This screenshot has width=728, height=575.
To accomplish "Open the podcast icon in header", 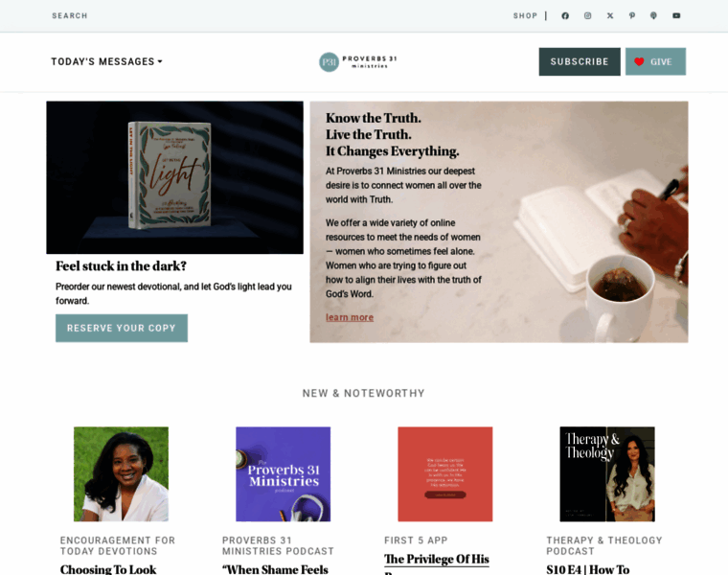I will pyautogui.click(x=653, y=15).
